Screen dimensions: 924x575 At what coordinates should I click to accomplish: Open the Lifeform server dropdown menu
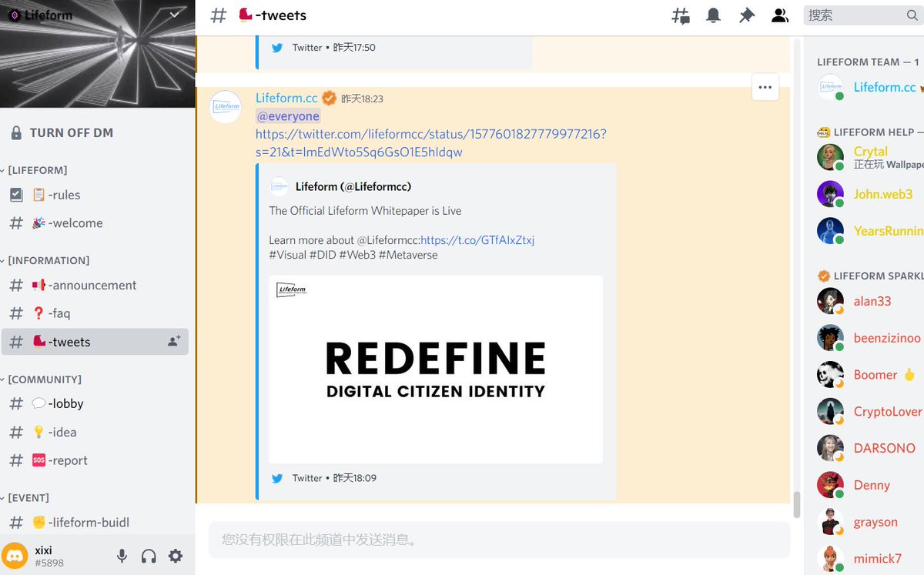(175, 15)
